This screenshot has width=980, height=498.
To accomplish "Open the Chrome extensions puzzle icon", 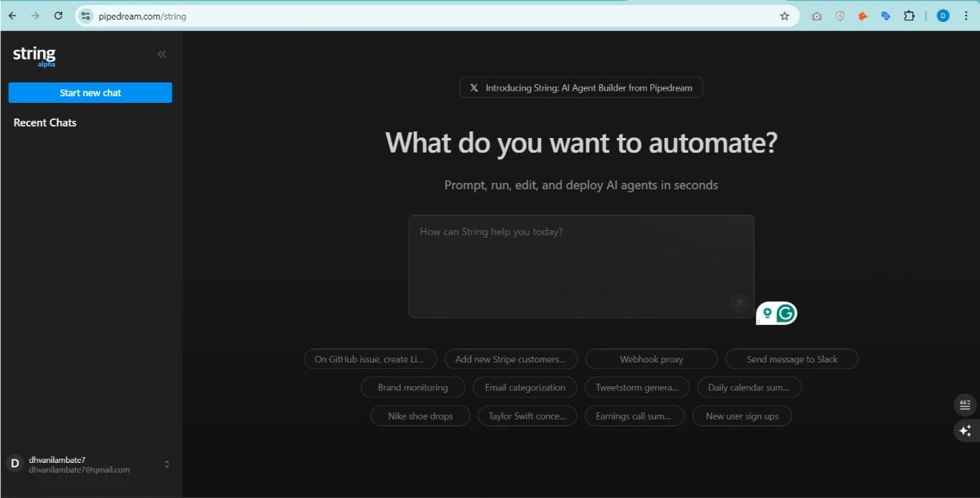I will pos(909,16).
